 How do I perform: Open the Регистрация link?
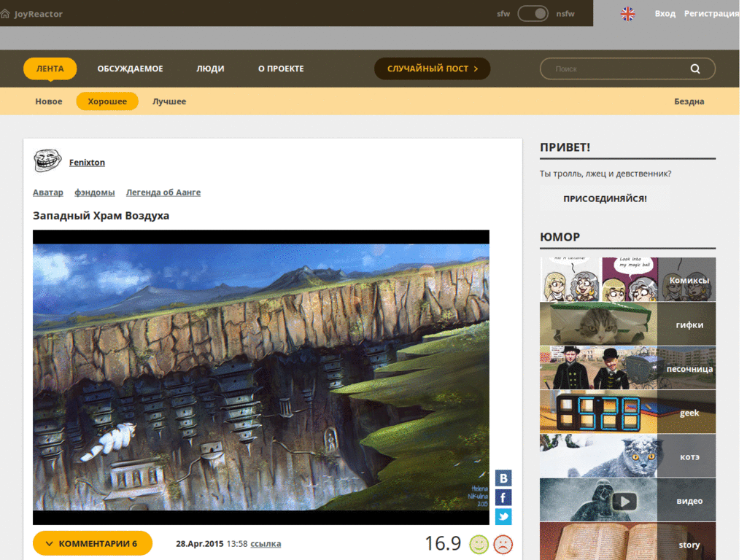pos(711,14)
